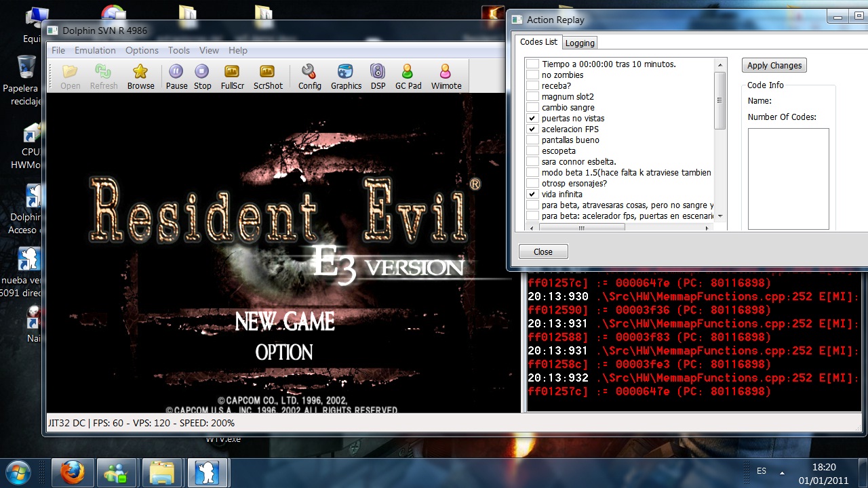
Task: Open the Emulation menu
Action: tap(95, 50)
